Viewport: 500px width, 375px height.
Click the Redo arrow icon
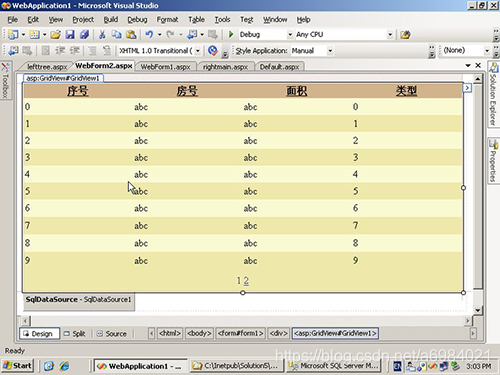[170, 34]
